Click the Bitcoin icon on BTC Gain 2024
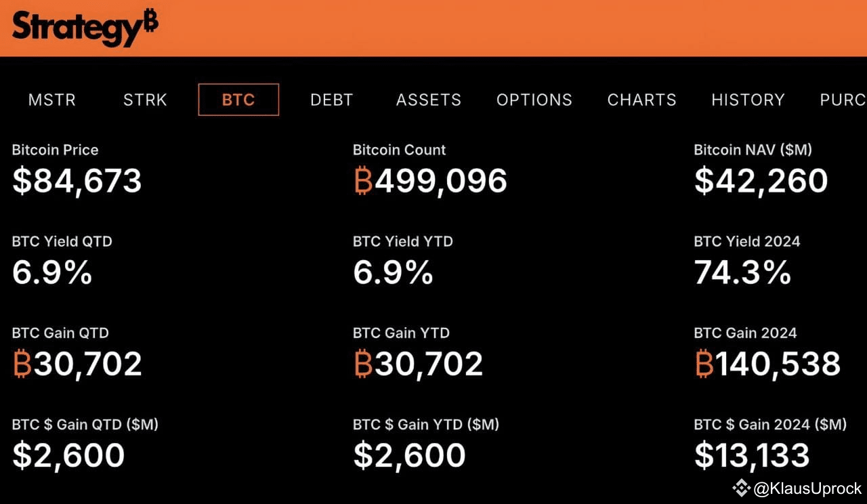The width and height of the screenshot is (867, 504). pyautogui.click(x=702, y=364)
